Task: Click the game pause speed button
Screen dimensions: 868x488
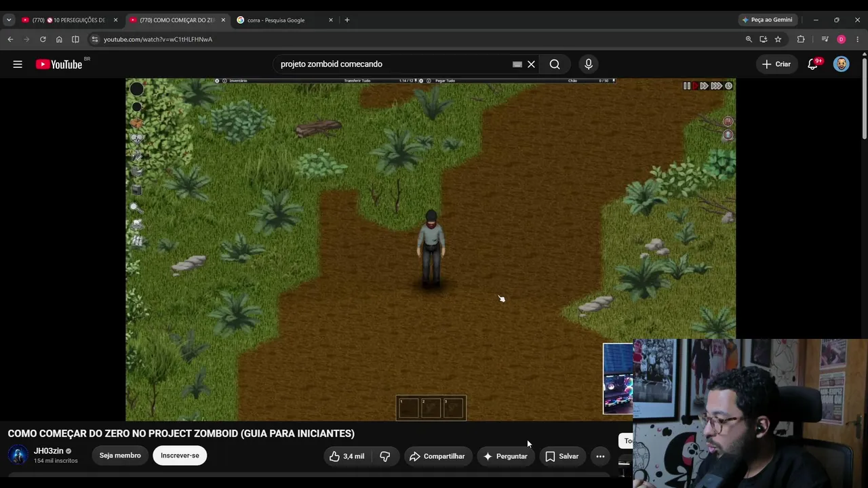Action: 687,86
